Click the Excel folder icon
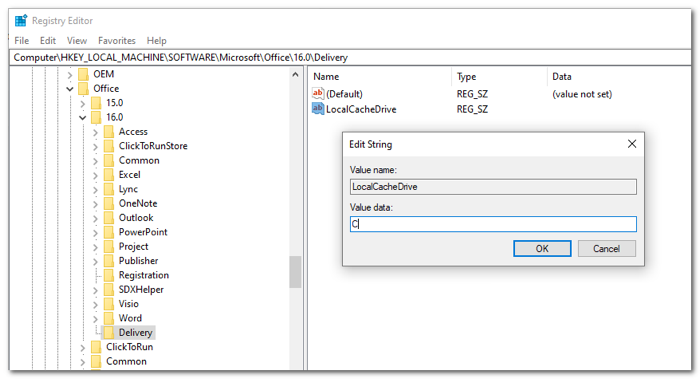 click(x=108, y=175)
